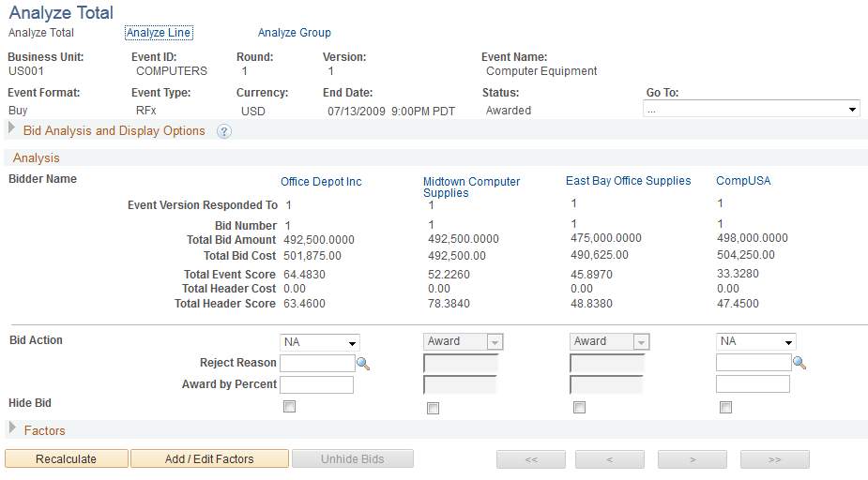Focus CompUSA Reject Reason field
Viewport: 868px width, 480px height.
(x=754, y=362)
